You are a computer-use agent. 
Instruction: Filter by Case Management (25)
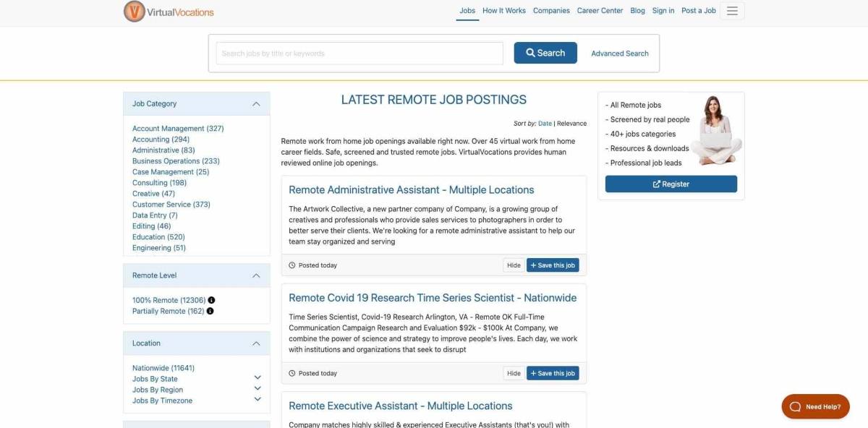tap(171, 172)
